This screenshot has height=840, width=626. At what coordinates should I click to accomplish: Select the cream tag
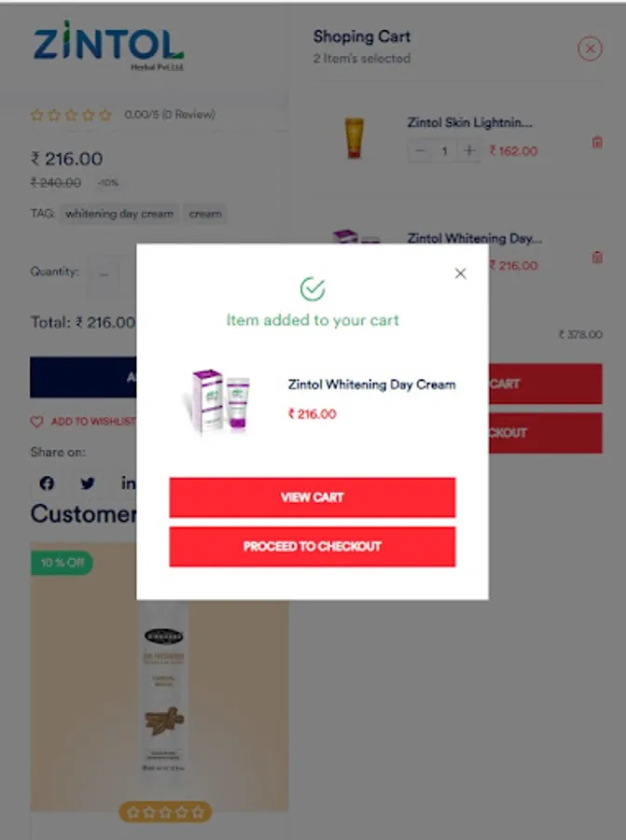click(205, 214)
